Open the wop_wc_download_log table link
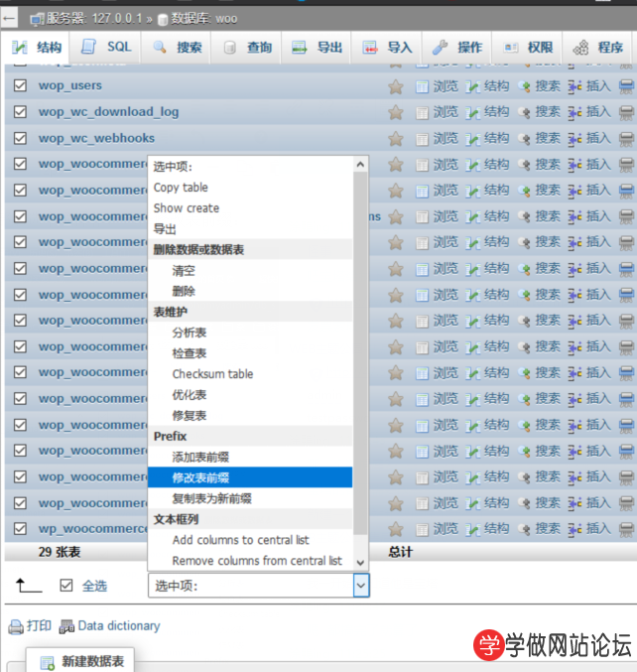Image resolution: width=637 pixels, height=672 pixels. (x=109, y=112)
